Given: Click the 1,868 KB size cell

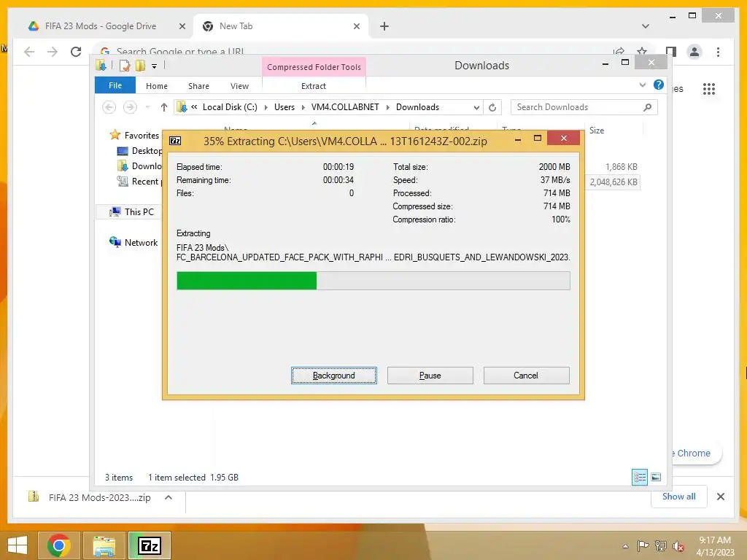Looking at the screenshot, I should coord(622,167).
